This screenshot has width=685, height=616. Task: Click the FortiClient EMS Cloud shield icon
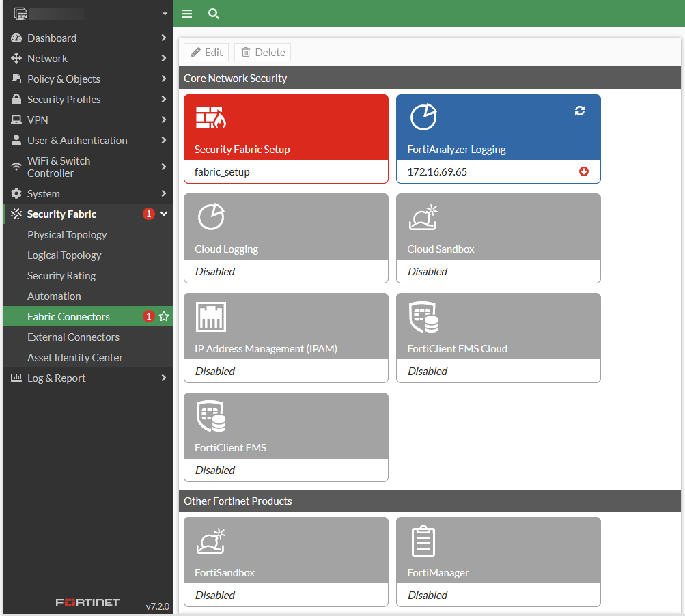click(423, 317)
